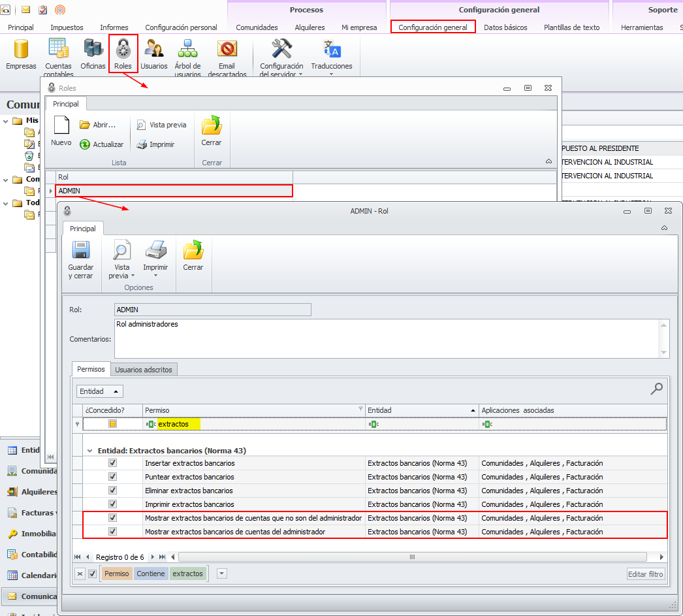This screenshot has width=683, height=616.
Task: Click the Email descartados icon
Action: click(x=227, y=50)
